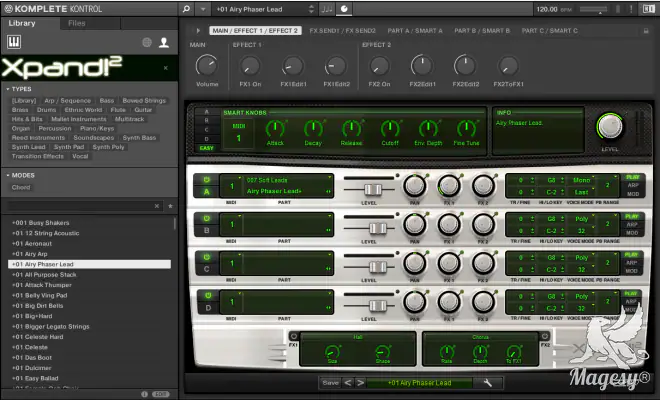This screenshot has width=660, height=400.
Task: Toggle FX2 Chorus effect power button
Action: coord(545,336)
